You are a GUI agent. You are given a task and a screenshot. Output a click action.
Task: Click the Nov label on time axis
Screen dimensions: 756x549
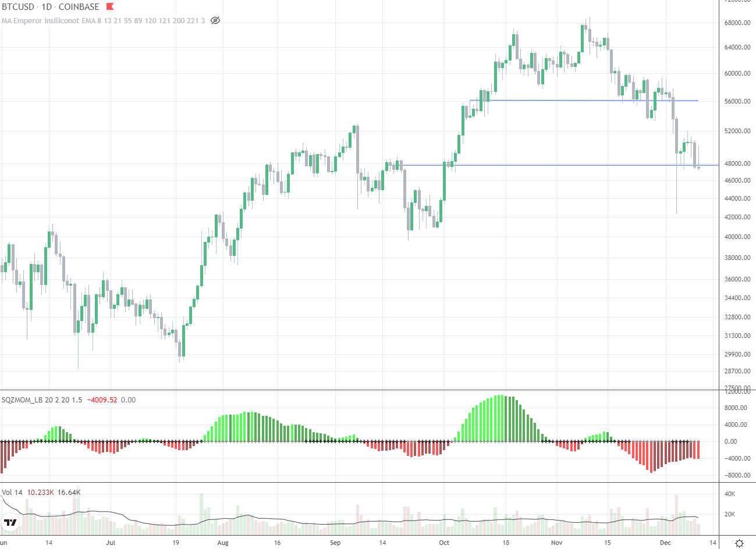click(x=557, y=543)
